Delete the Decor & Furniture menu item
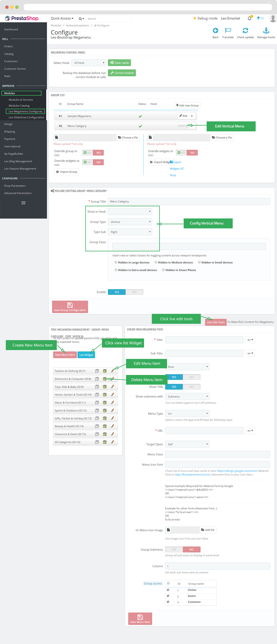This screenshot has height=644, width=277. click(105, 403)
